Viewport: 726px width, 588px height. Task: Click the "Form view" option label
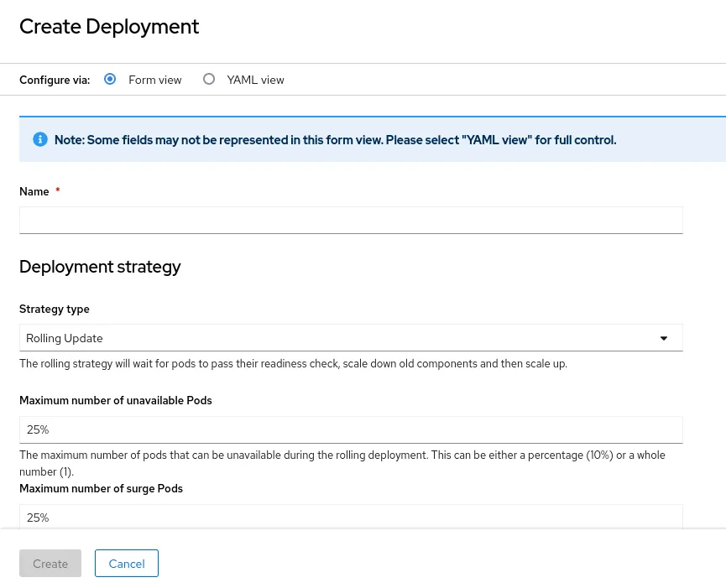click(154, 81)
